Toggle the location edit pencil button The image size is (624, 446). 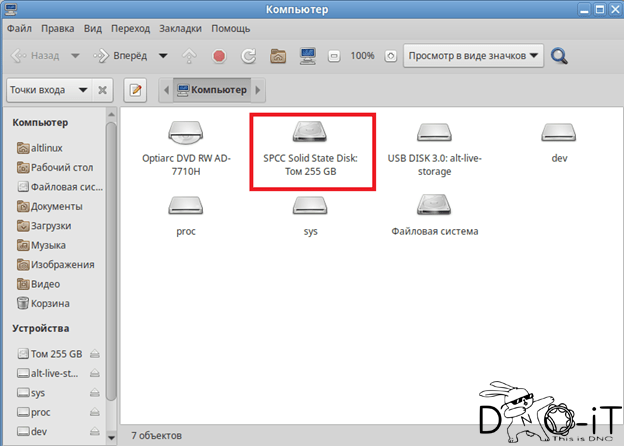[x=136, y=90]
